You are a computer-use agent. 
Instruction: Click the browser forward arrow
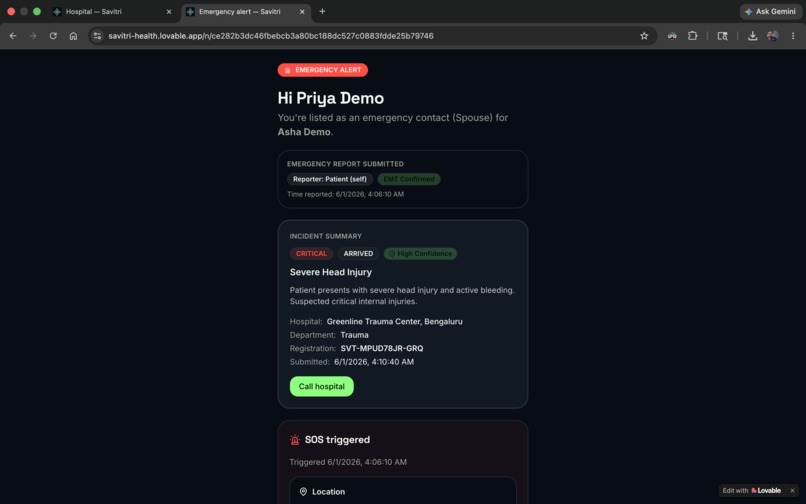[x=33, y=36]
